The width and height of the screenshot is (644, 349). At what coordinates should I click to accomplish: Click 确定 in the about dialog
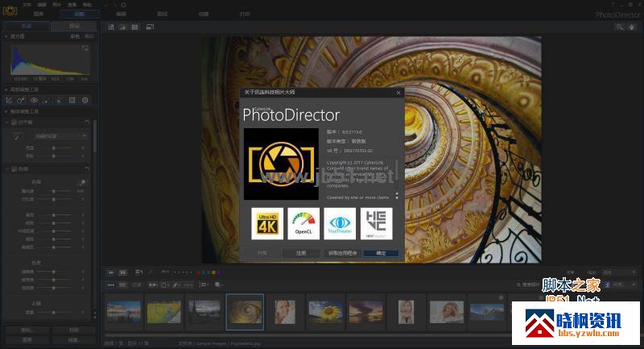click(x=381, y=253)
